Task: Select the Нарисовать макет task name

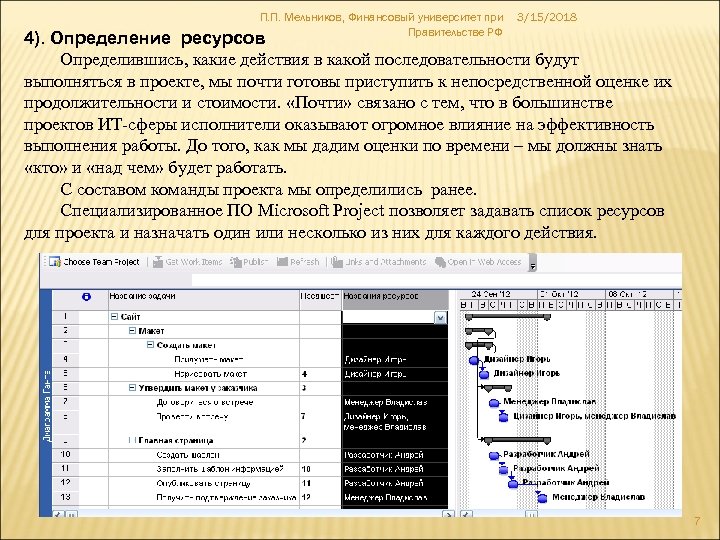Action: tap(210, 374)
